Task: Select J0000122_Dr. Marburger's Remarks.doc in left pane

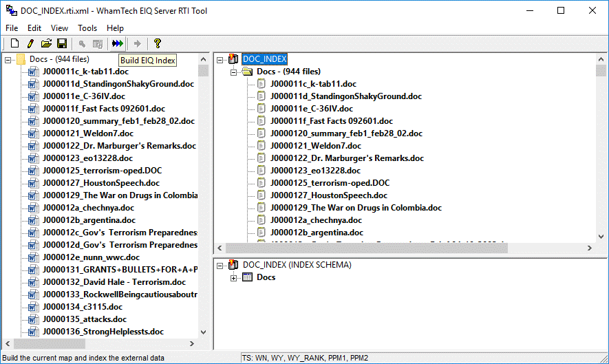Action: pyautogui.click(x=119, y=146)
